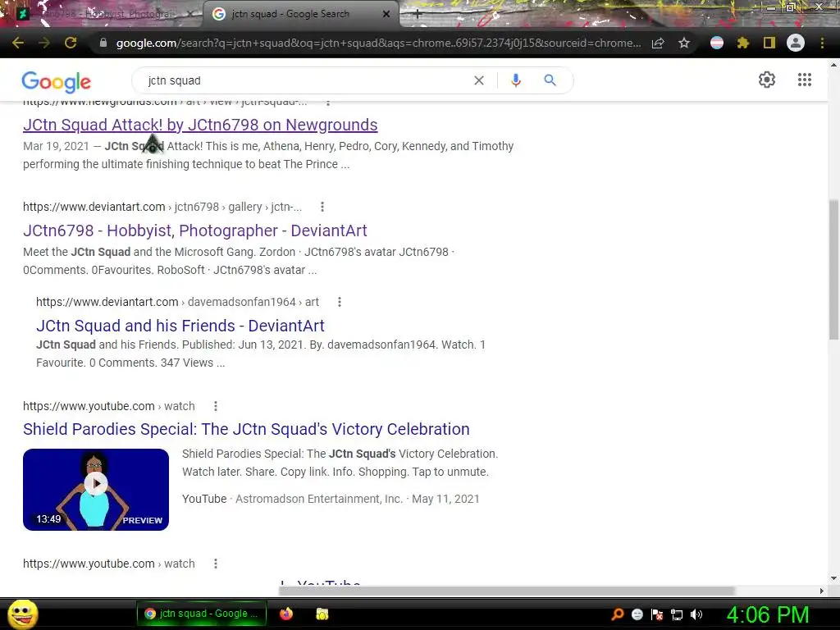
Task: Click the youtube.com watch breadcrumb above Shield Parodies
Action: point(109,406)
